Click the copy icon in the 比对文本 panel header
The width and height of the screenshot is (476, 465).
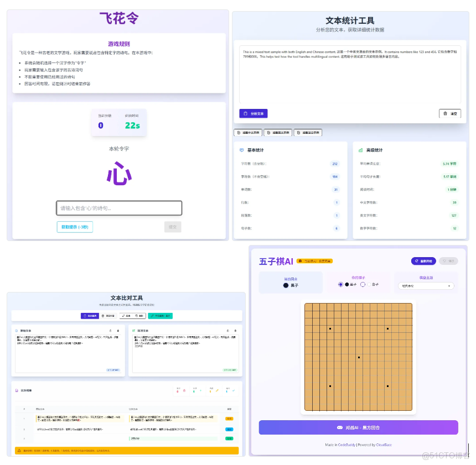(x=227, y=331)
